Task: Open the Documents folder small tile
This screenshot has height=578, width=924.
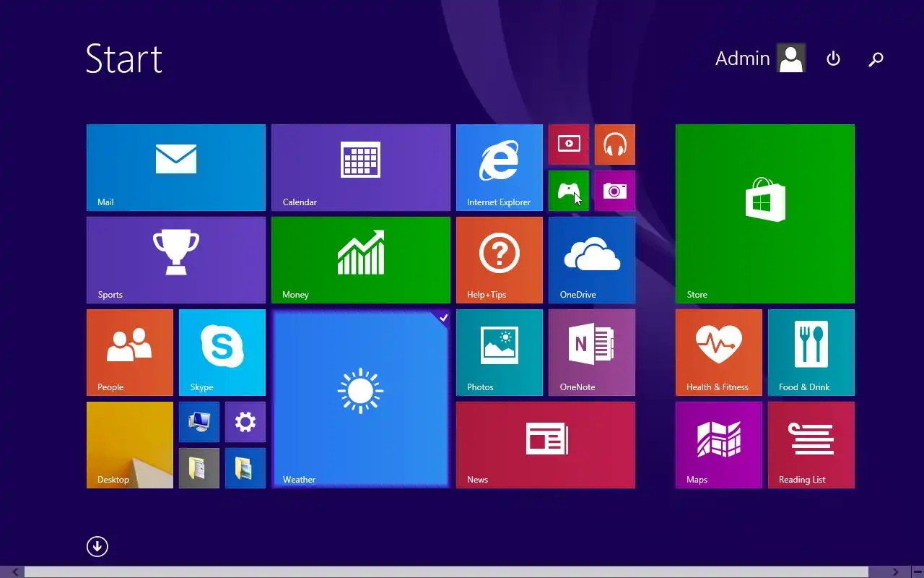Action: [199, 468]
